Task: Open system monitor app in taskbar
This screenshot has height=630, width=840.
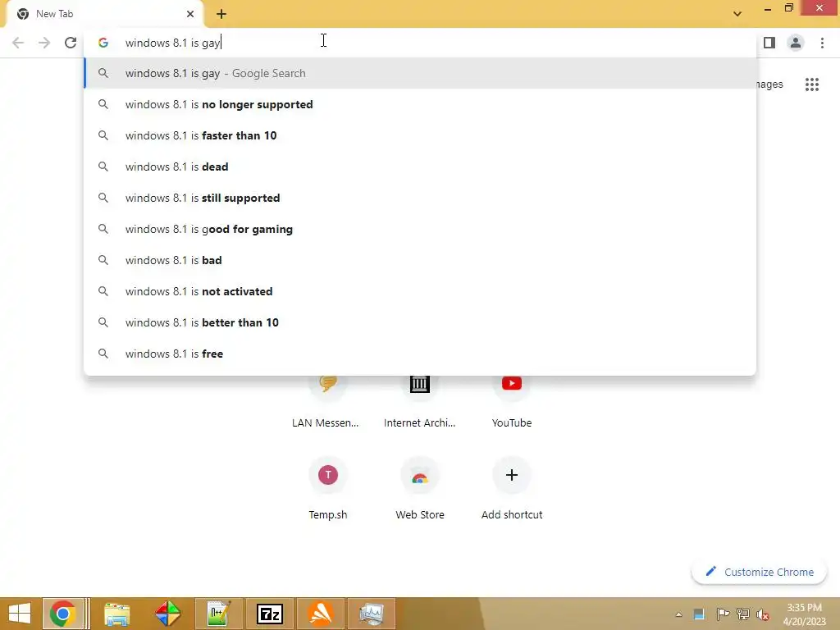Action: (372, 614)
